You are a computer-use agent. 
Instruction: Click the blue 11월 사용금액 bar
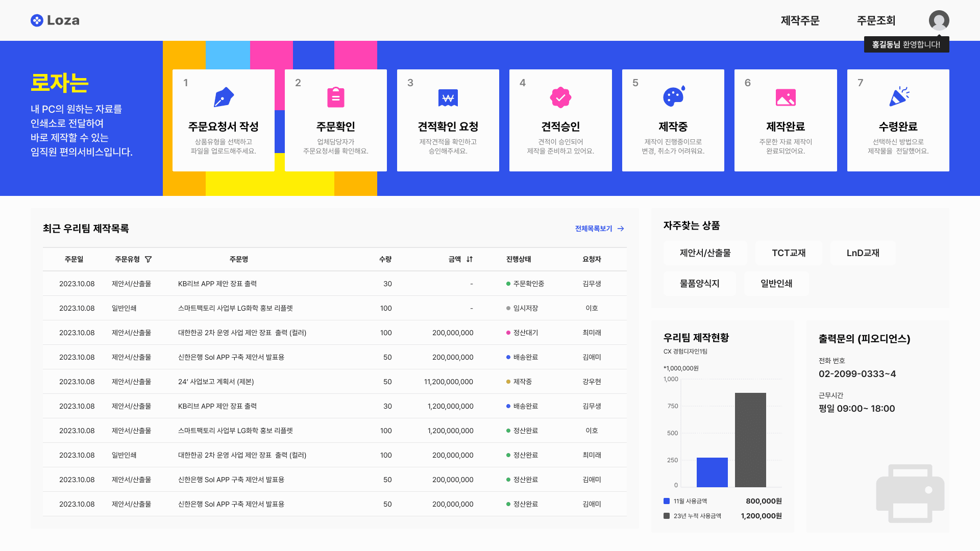[x=712, y=472]
